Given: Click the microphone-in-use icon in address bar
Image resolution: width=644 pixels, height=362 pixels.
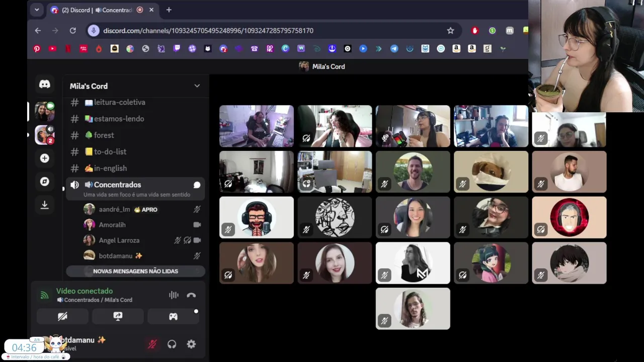Looking at the screenshot, I should tap(93, 31).
